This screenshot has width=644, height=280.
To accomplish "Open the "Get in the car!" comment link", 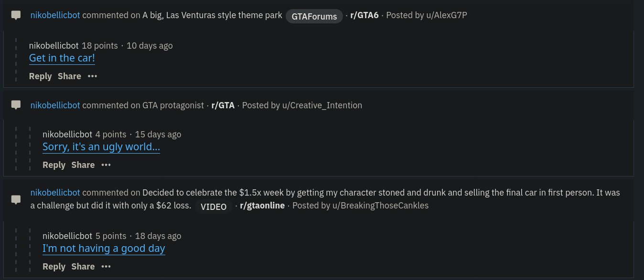I will (x=62, y=58).
